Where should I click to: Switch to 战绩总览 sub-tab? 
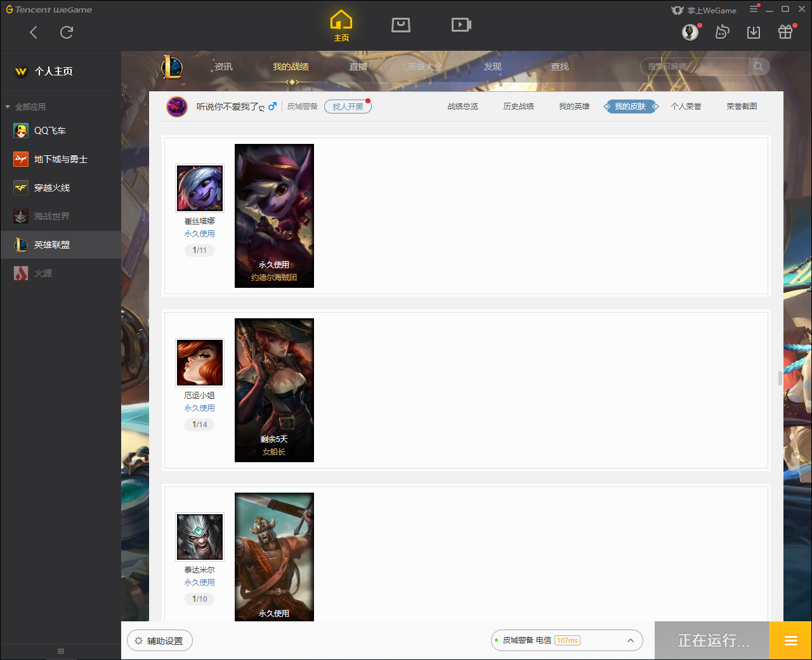[462, 107]
